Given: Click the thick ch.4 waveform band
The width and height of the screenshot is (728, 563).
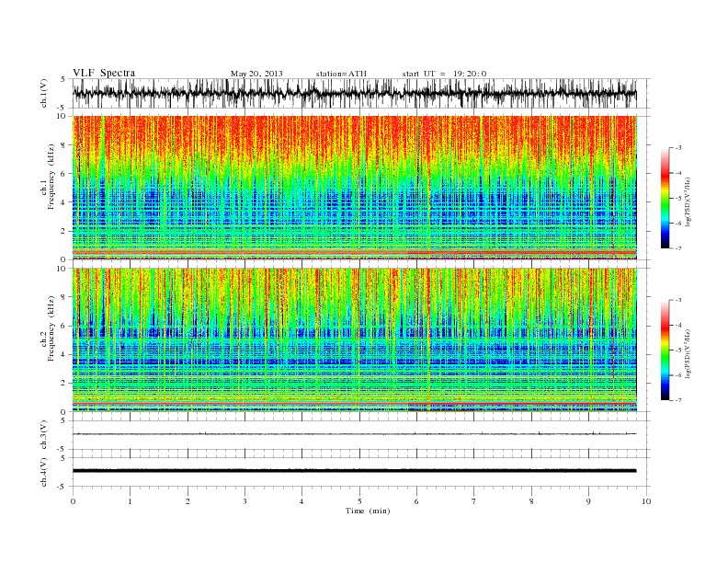Looking at the screenshot, I should [354, 471].
